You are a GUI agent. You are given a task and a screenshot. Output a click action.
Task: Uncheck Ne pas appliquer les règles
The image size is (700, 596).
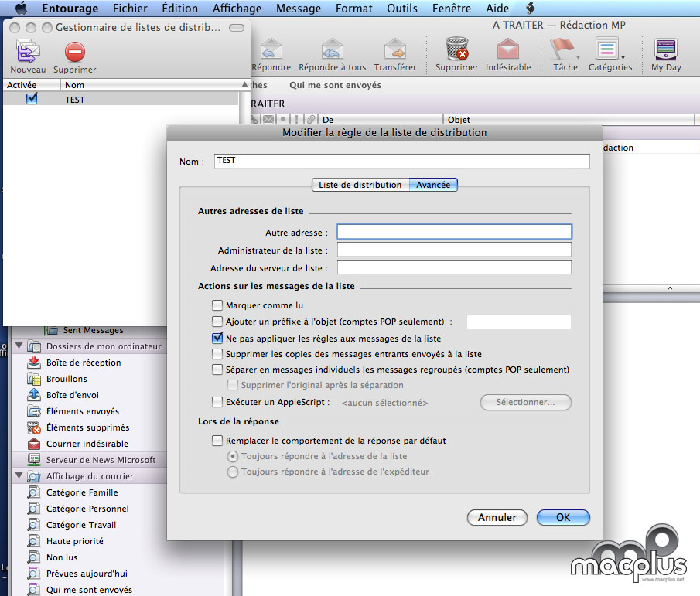[217, 338]
